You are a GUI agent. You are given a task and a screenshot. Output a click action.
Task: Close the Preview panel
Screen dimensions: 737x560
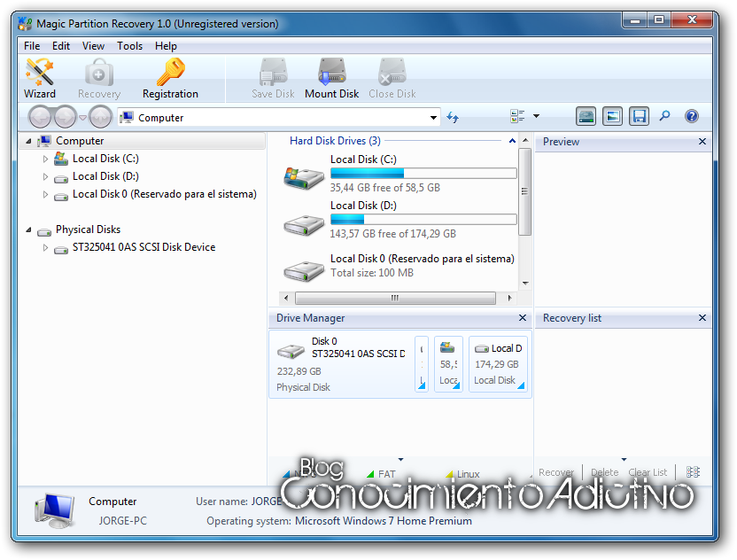[702, 142]
